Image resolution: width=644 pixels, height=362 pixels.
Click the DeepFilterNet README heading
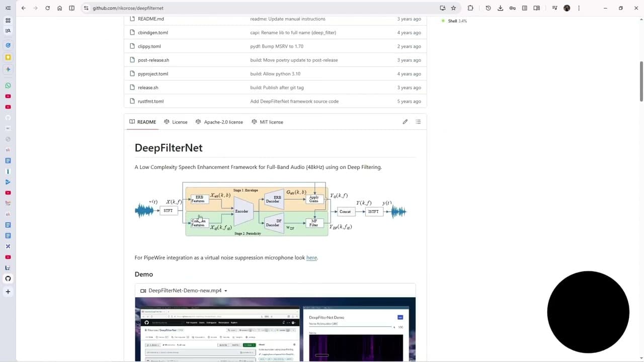(169, 148)
